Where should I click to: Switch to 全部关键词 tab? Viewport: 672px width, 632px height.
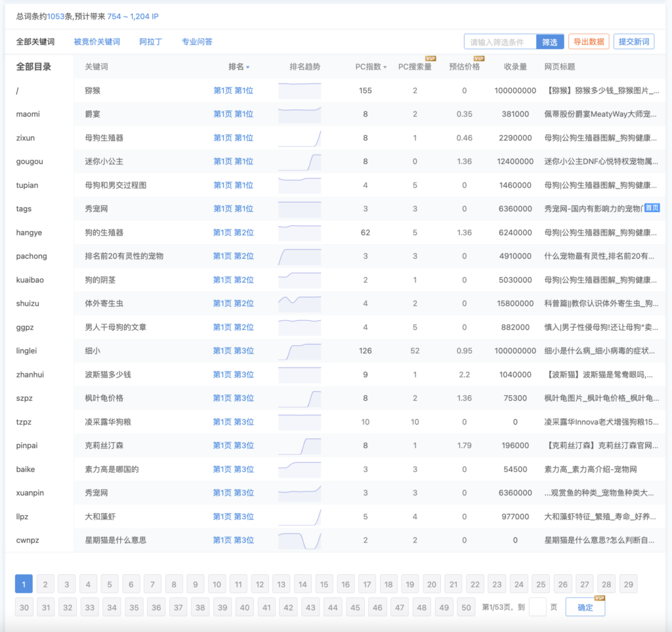pyautogui.click(x=35, y=41)
